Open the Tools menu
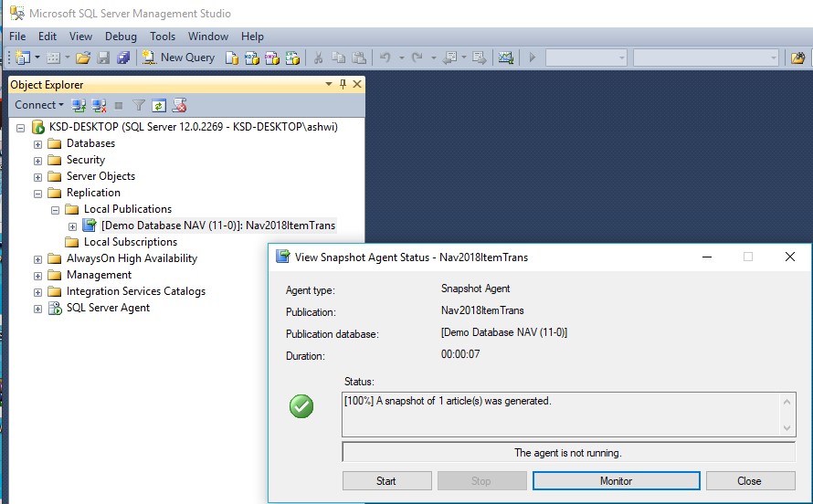This screenshot has height=504, width=813. (163, 37)
